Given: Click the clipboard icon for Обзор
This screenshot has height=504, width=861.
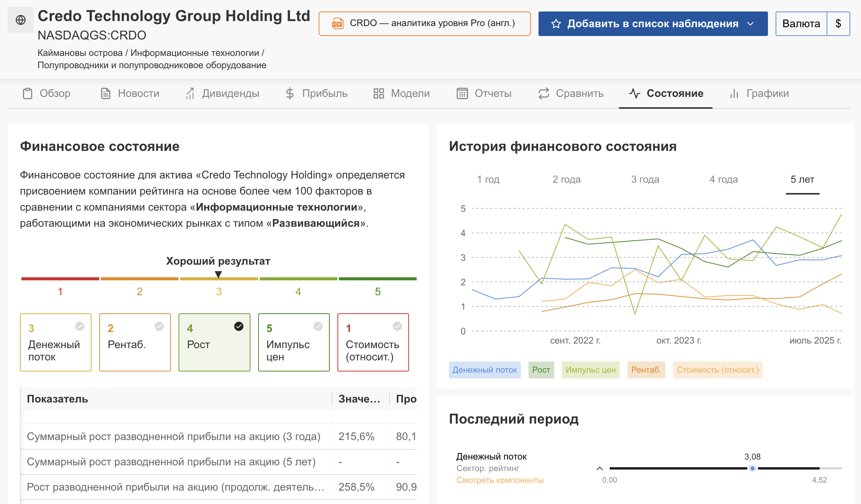Looking at the screenshot, I should tap(28, 93).
